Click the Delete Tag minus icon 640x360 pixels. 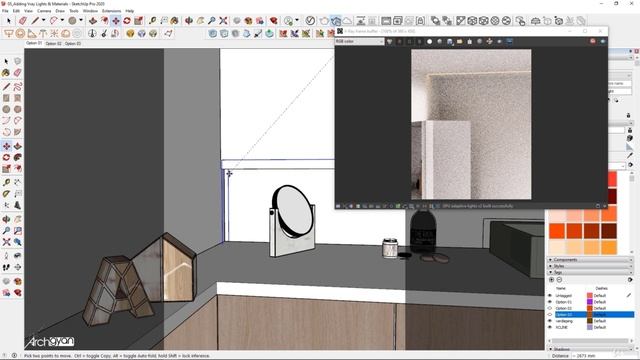(559, 280)
